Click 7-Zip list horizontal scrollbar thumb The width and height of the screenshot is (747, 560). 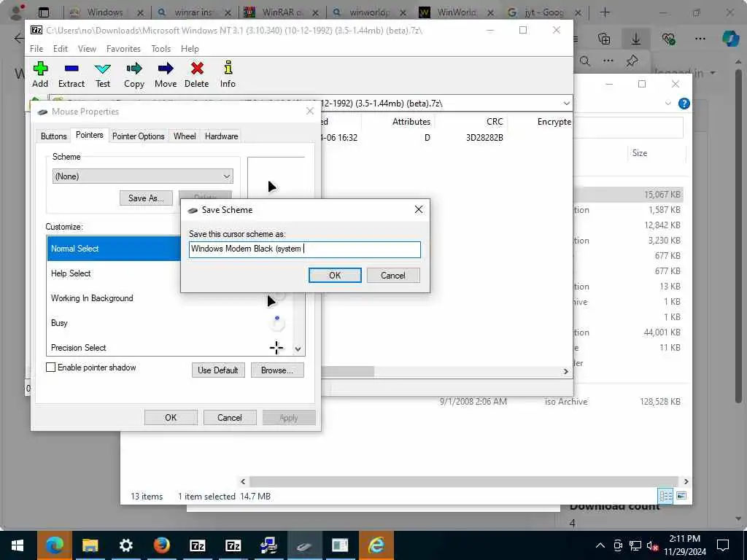(348, 371)
